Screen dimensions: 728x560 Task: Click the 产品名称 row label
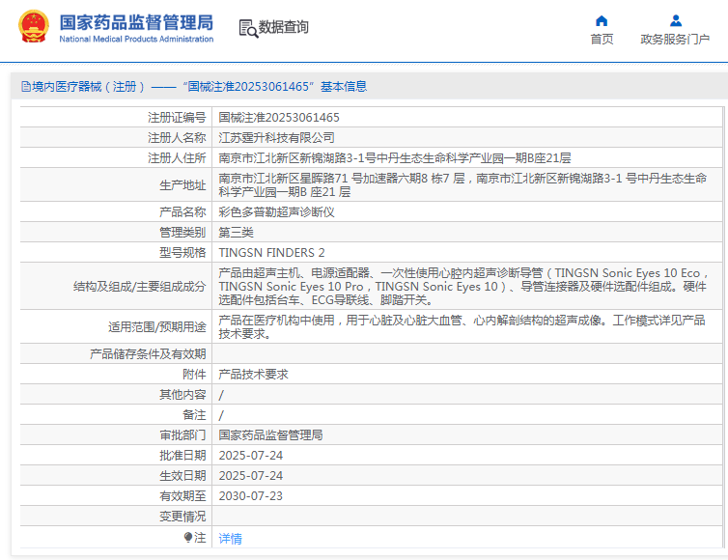click(182, 211)
